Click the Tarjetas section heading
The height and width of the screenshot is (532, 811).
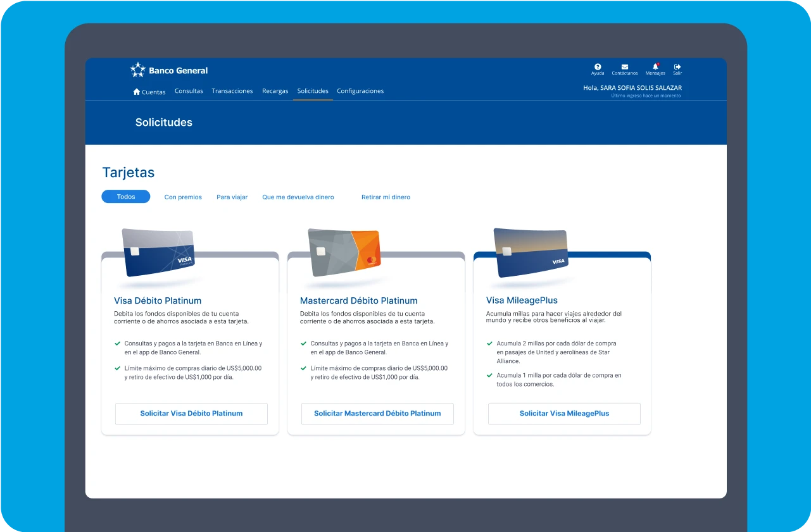[129, 173]
